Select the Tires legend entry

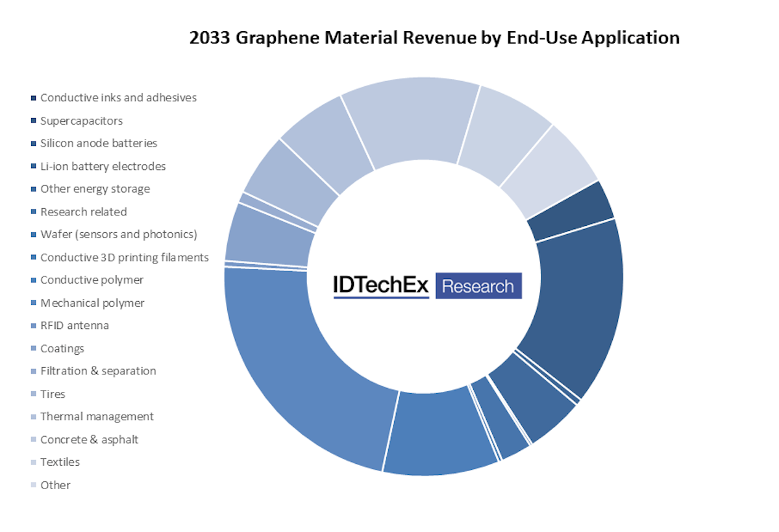click(x=53, y=393)
